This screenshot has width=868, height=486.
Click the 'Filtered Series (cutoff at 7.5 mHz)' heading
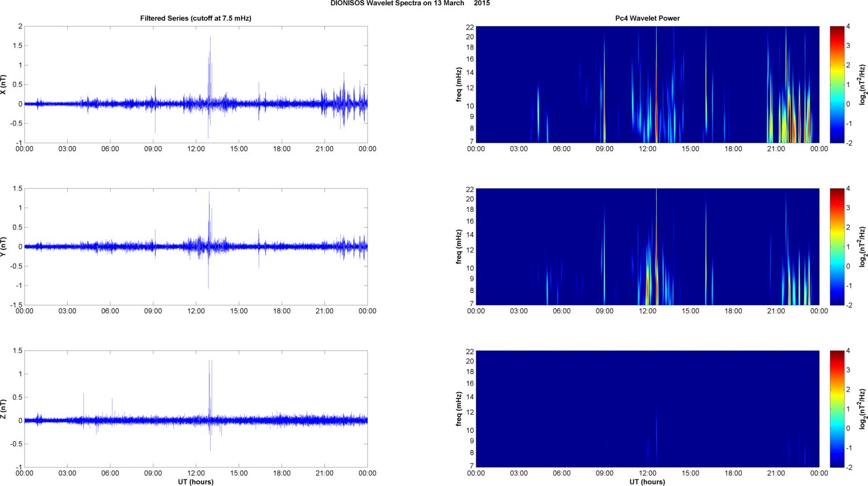pyautogui.click(x=196, y=18)
